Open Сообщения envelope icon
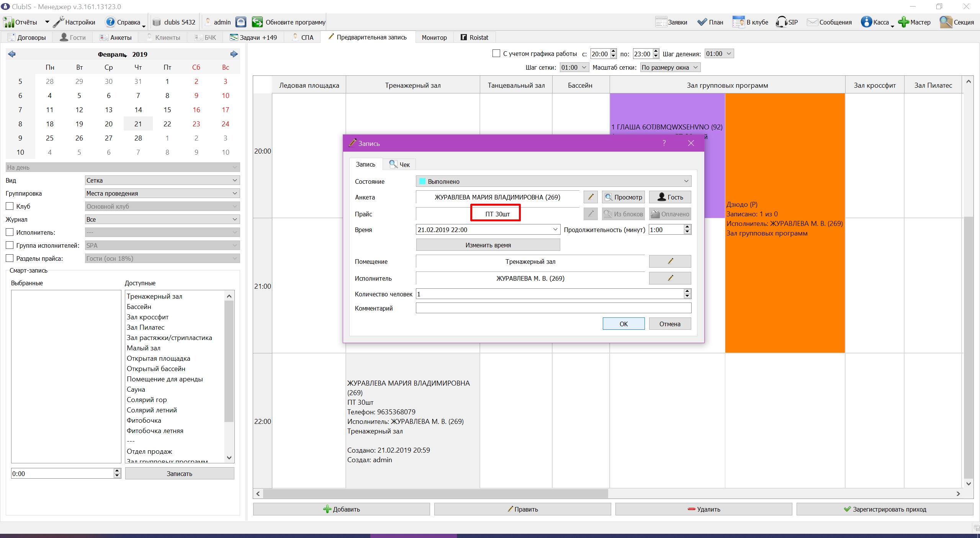This screenshot has width=980, height=538. (812, 22)
